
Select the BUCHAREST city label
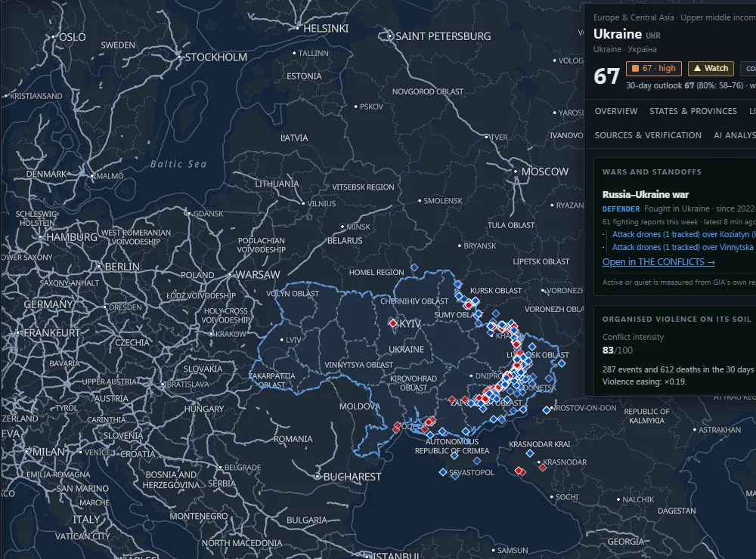(x=352, y=477)
